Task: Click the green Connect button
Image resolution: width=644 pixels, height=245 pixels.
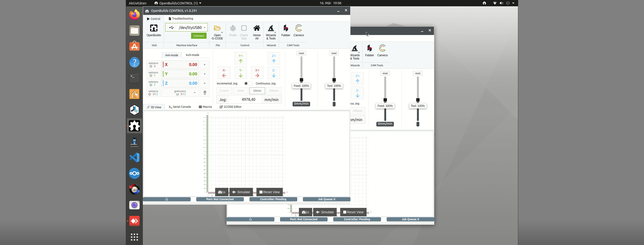Action: 199,36
